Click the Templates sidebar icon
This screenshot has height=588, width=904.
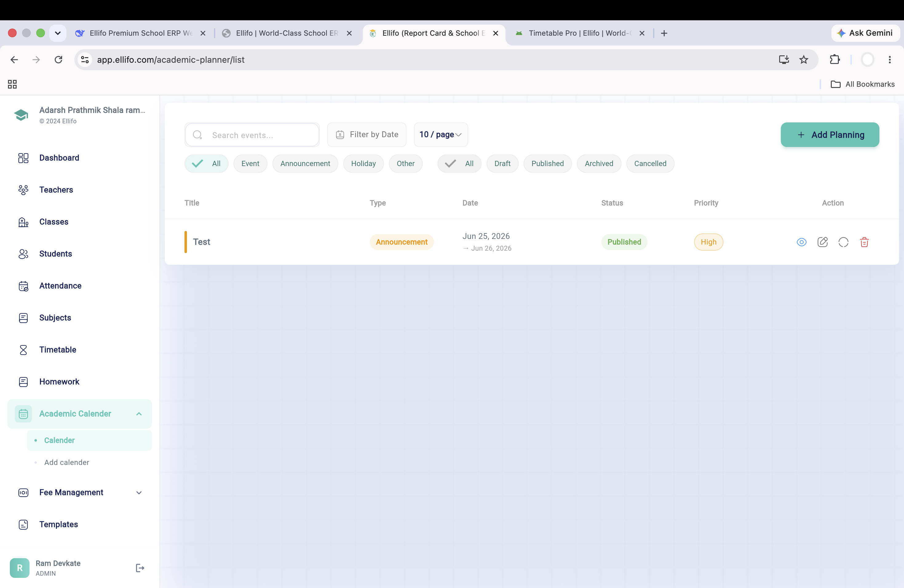point(23,525)
